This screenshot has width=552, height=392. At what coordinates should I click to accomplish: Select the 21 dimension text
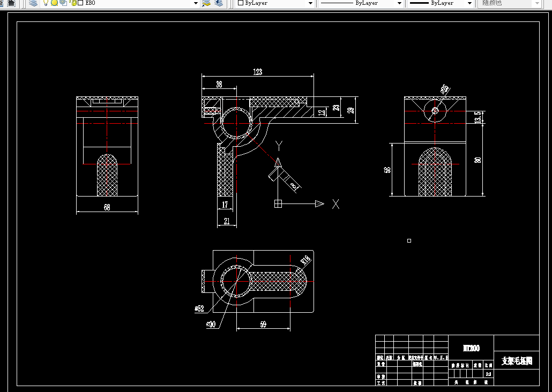tap(227, 221)
